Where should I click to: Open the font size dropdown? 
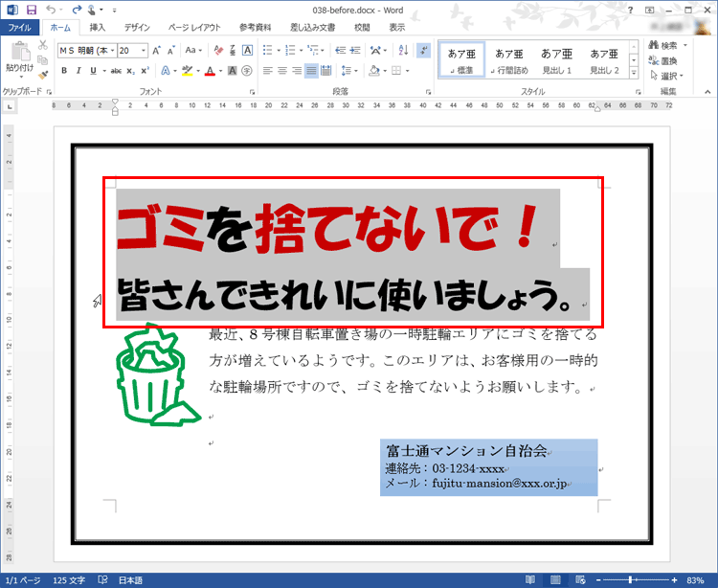pyautogui.click(x=144, y=51)
